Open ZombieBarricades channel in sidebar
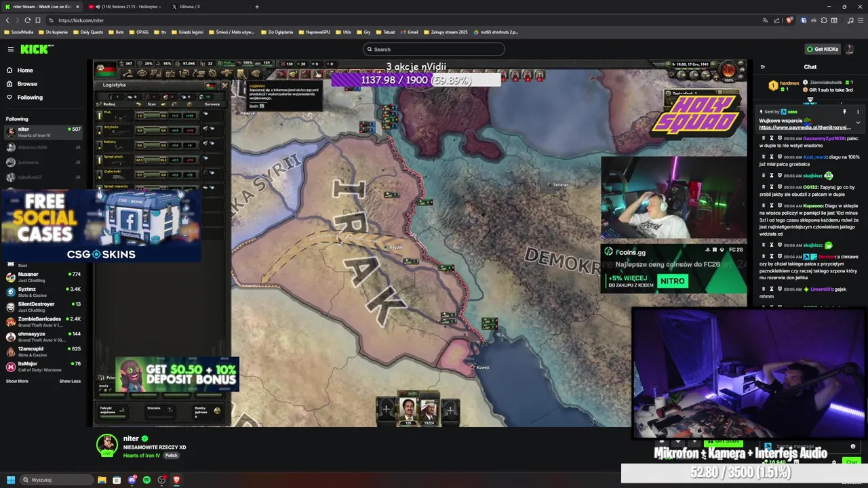The width and height of the screenshot is (868, 488). [x=43, y=321]
